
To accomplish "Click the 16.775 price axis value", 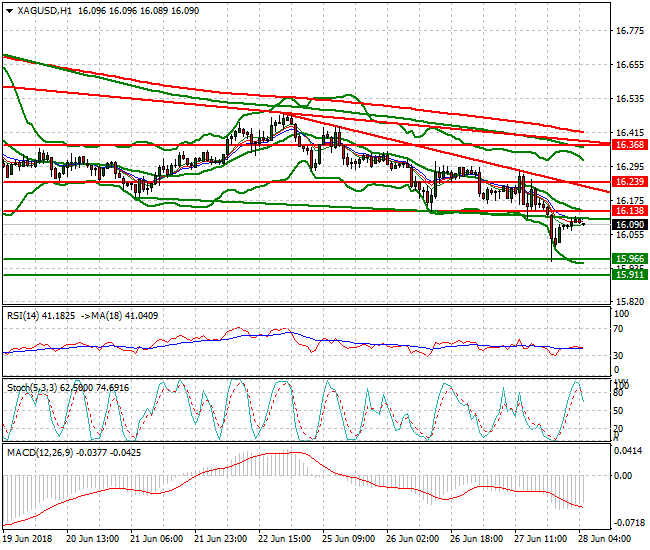I will [630, 31].
